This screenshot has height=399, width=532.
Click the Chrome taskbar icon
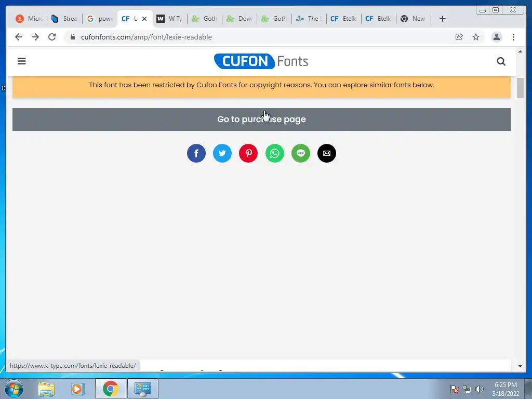coord(111,389)
